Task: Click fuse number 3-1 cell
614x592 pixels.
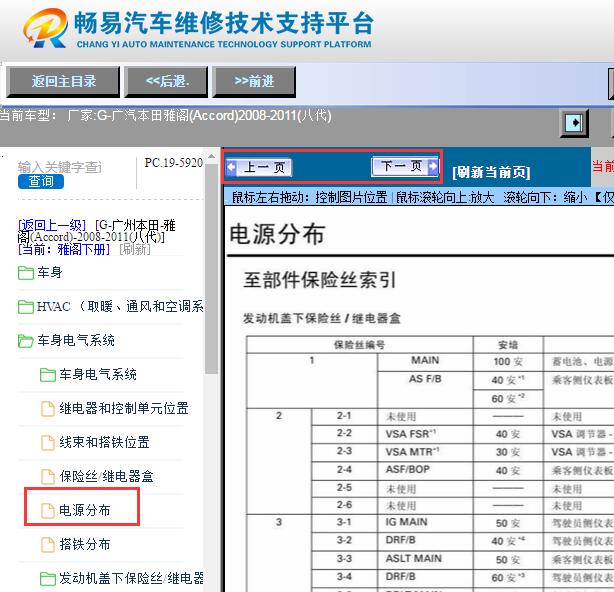Action: pyautogui.click(x=344, y=523)
